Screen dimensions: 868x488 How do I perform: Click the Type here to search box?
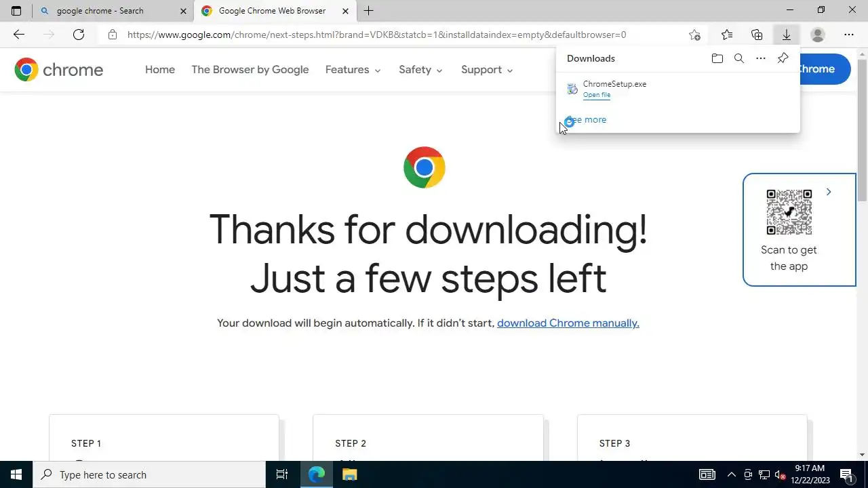149,474
